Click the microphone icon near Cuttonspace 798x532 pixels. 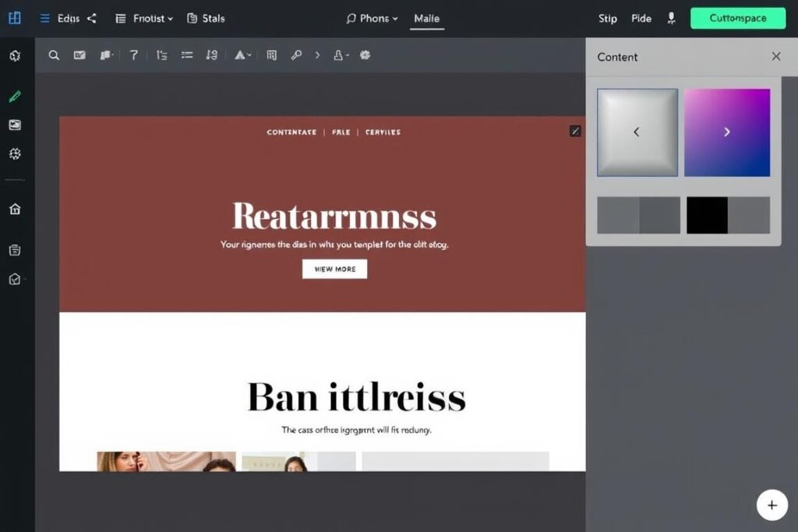671,18
